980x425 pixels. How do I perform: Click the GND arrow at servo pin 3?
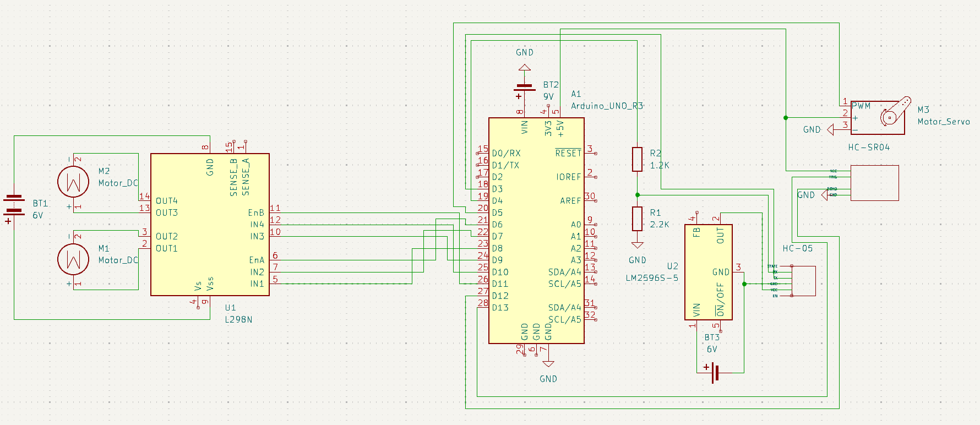(831, 129)
